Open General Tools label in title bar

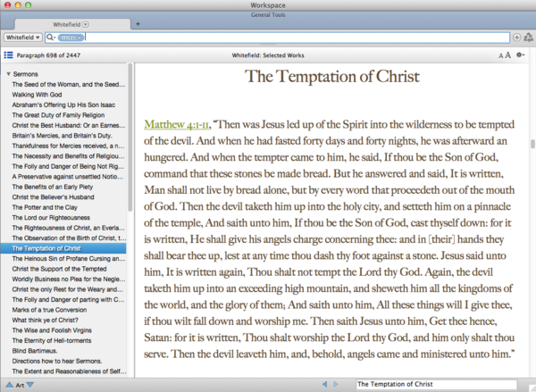coord(268,14)
